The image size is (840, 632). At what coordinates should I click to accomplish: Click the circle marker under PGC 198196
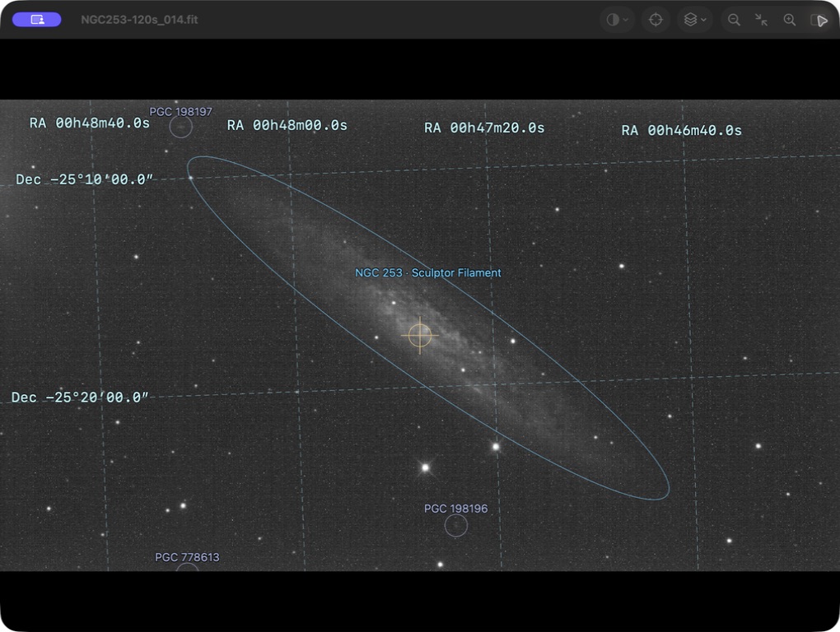[x=456, y=526]
